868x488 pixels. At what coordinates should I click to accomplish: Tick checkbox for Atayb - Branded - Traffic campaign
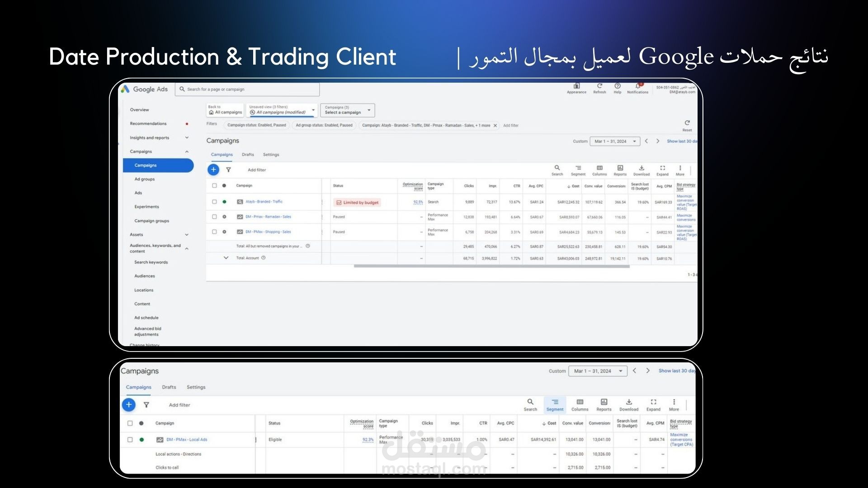[214, 202]
